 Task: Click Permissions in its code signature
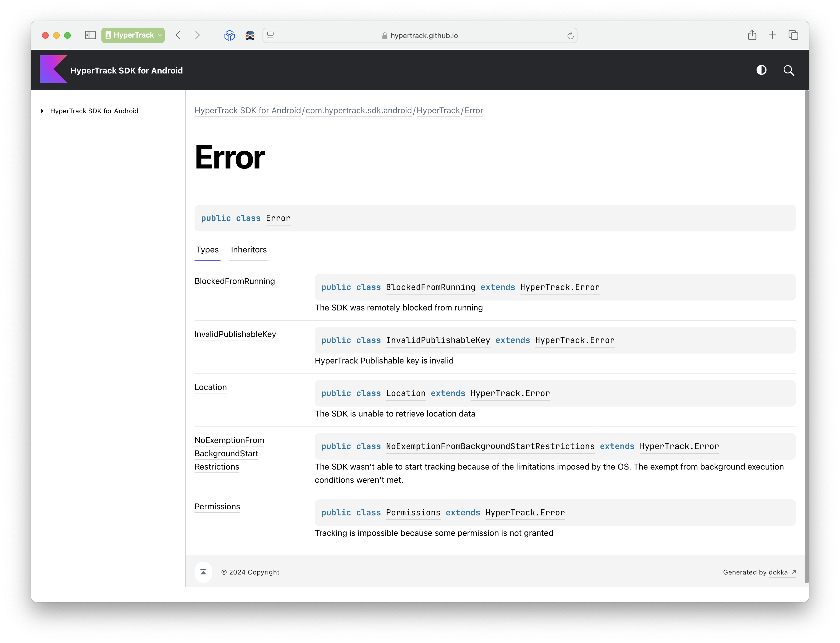pyautogui.click(x=413, y=513)
